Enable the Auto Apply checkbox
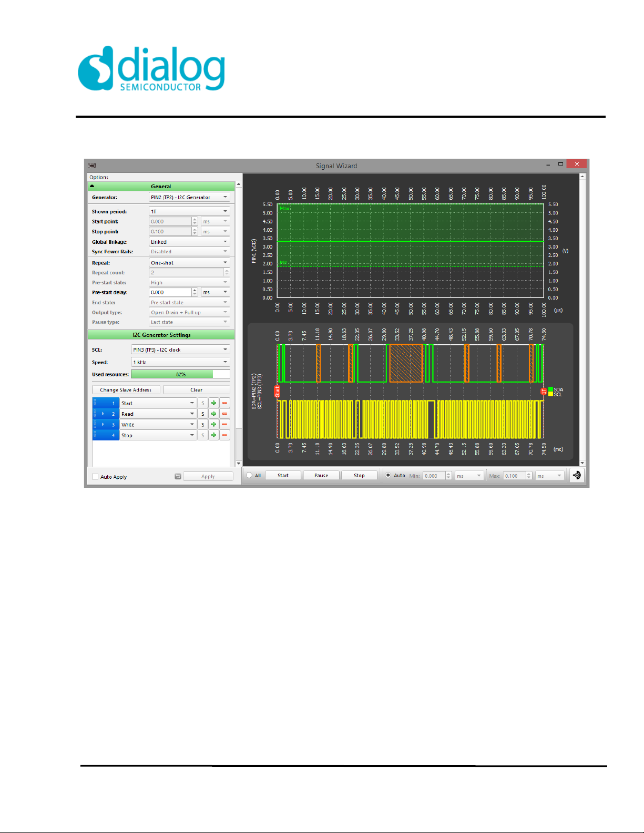 pyautogui.click(x=95, y=477)
